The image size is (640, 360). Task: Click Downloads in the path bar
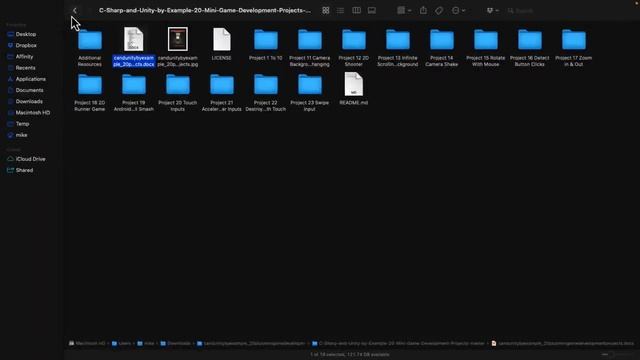click(176, 343)
